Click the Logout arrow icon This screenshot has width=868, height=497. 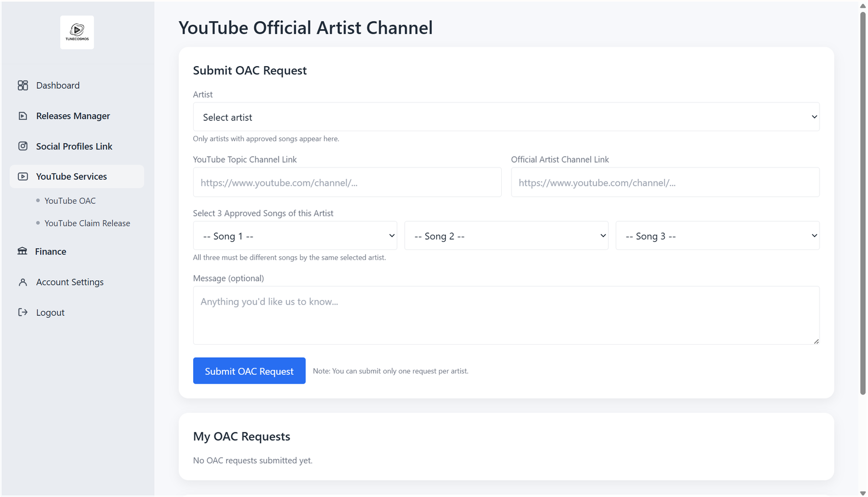point(23,313)
